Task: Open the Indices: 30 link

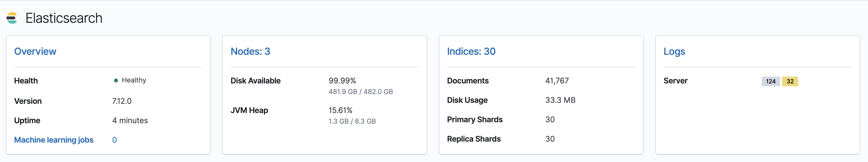Action: coord(471,51)
